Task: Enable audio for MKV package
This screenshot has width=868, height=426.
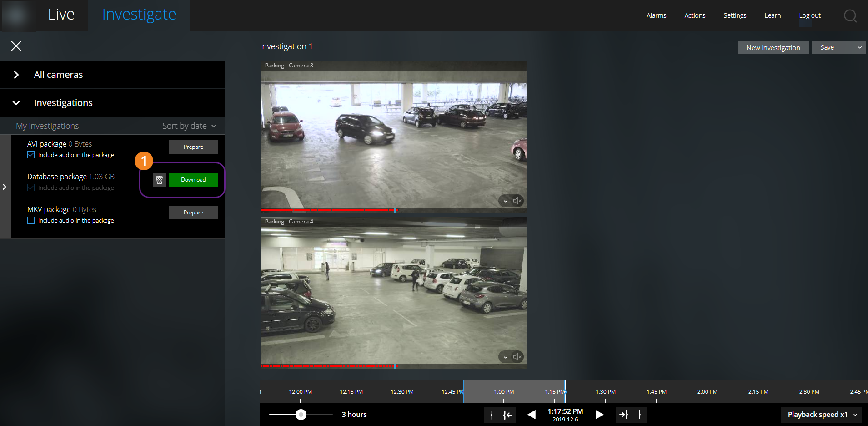Action: click(x=31, y=221)
